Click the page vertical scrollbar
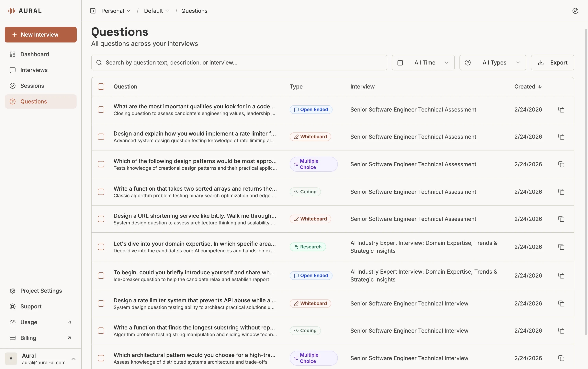588x369 pixels. point(586,182)
